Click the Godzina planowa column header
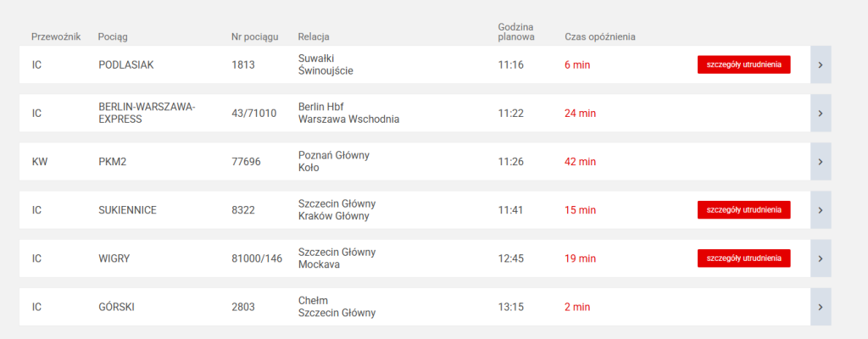The image size is (868, 339). click(x=516, y=32)
